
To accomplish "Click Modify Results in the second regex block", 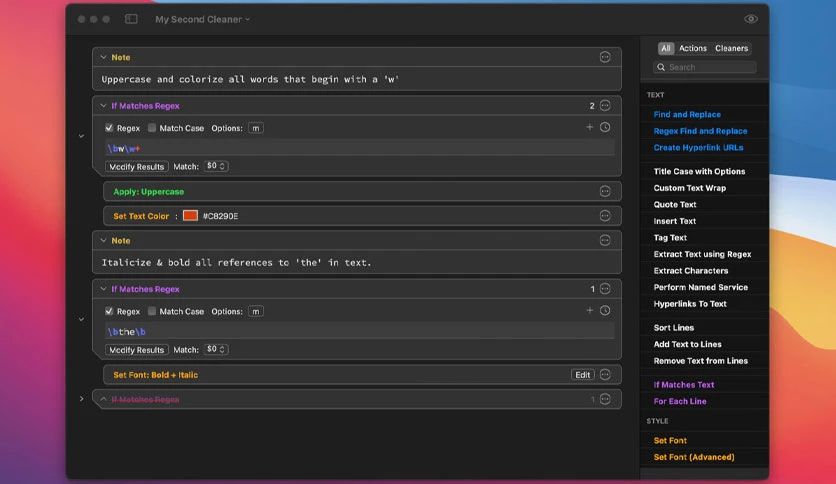I will (136, 350).
